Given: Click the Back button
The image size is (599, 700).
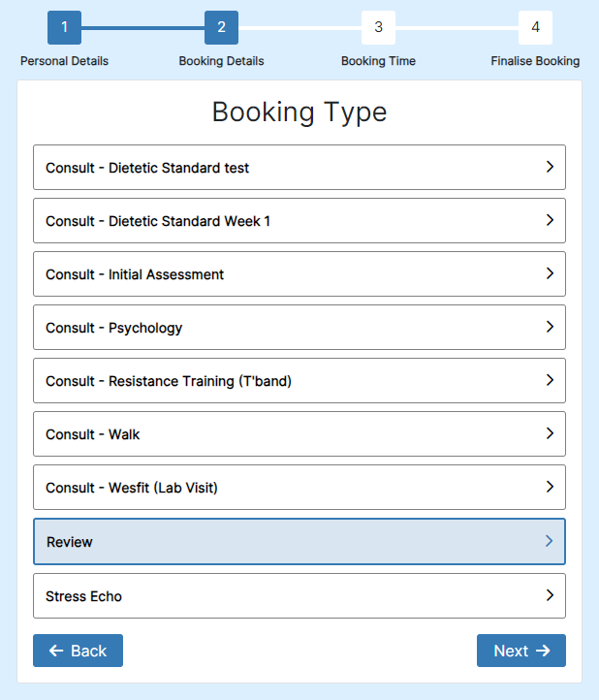Looking at the screenshot, I should (x=79, y=651).
